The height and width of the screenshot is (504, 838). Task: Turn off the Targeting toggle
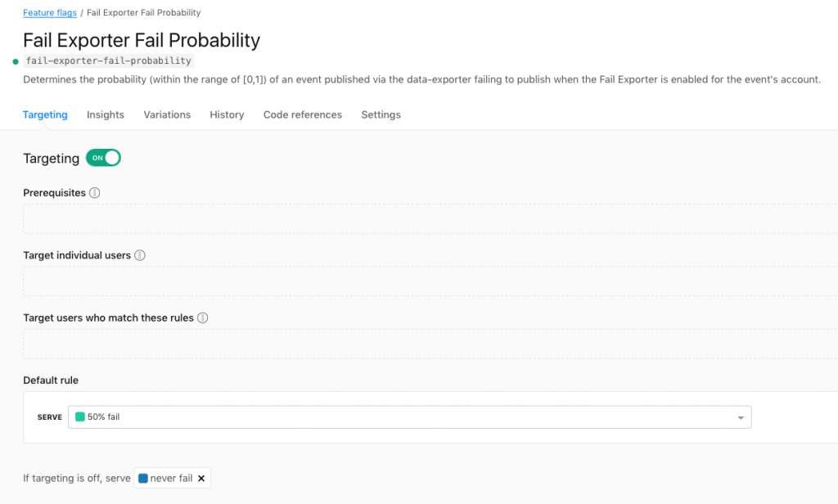[x=103, y=157]
